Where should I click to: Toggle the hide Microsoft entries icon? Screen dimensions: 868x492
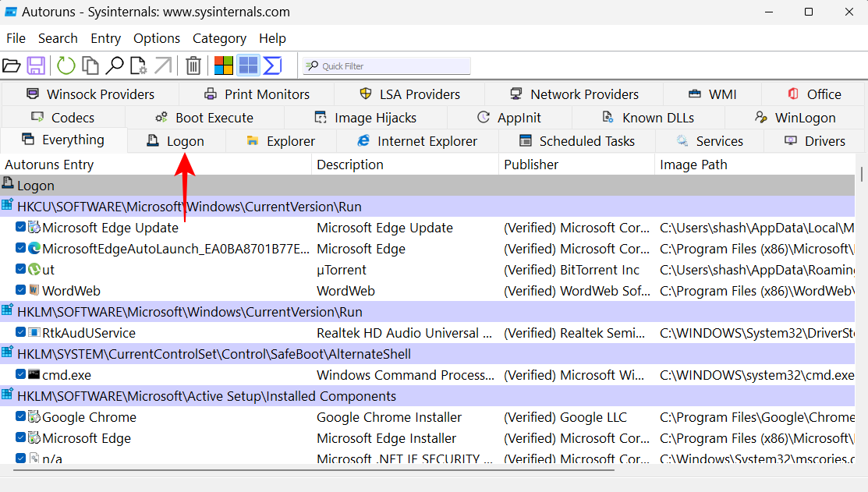click(224, 65)
